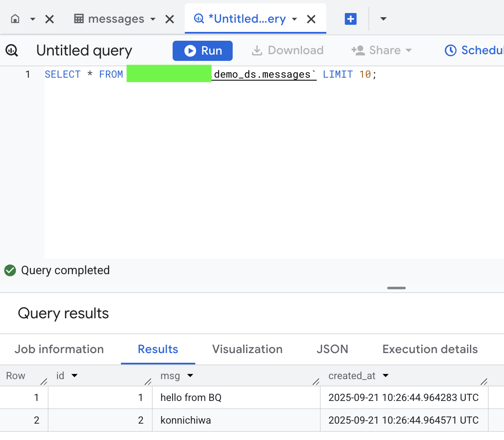Close the Untitled query tab
This screenshot has width=504, height=440.
pyautogui.click(x=311, y=19)
